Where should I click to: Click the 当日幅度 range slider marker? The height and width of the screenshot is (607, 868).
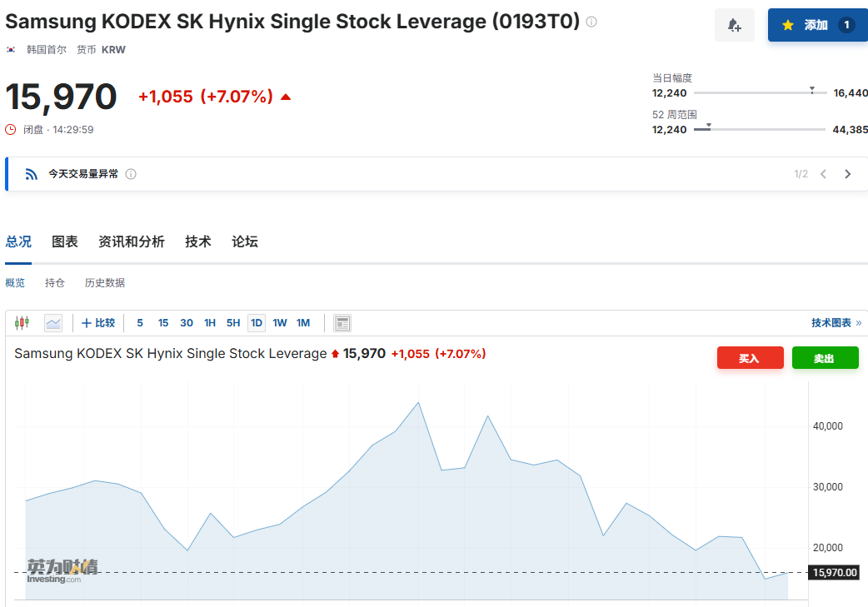(x=812, y=90)
